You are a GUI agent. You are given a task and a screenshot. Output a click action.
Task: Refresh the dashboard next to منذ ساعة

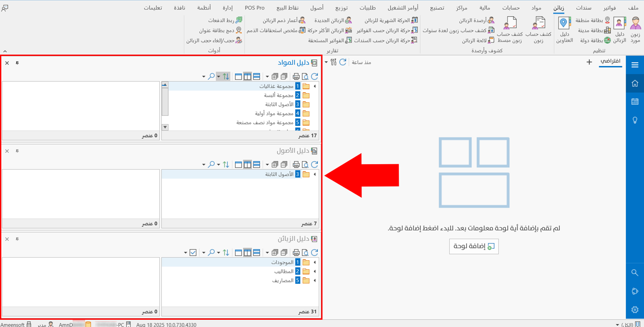coord(343,62)
